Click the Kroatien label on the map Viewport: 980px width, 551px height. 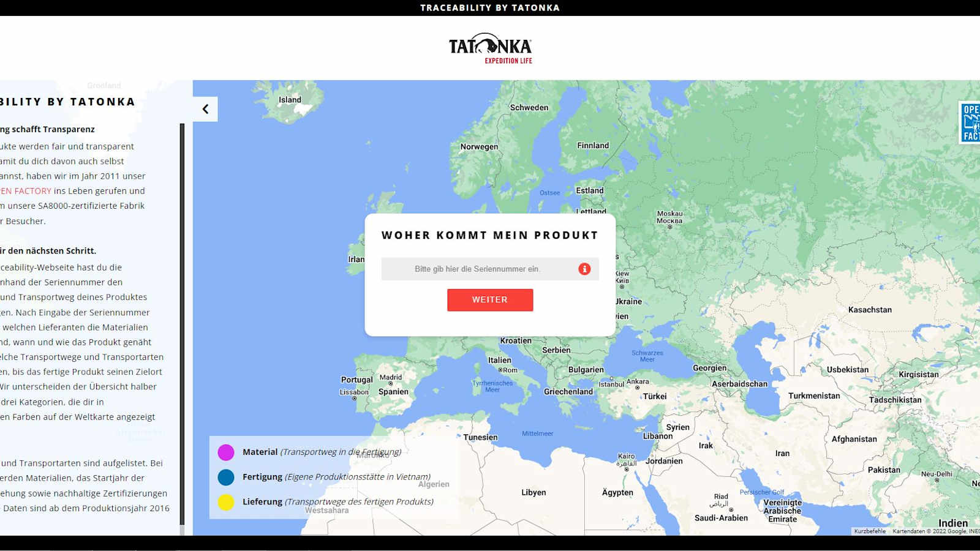coord(516,341)
